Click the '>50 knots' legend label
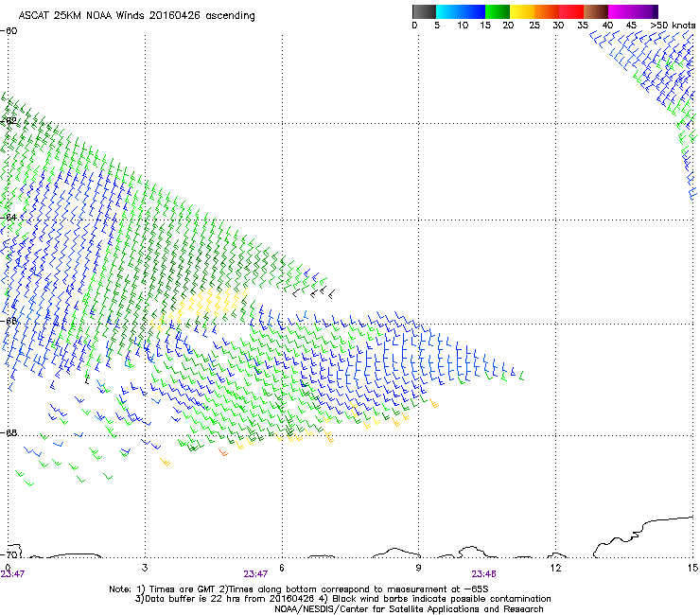The height and width of the screenshot is (615, 700). (673, 26)
